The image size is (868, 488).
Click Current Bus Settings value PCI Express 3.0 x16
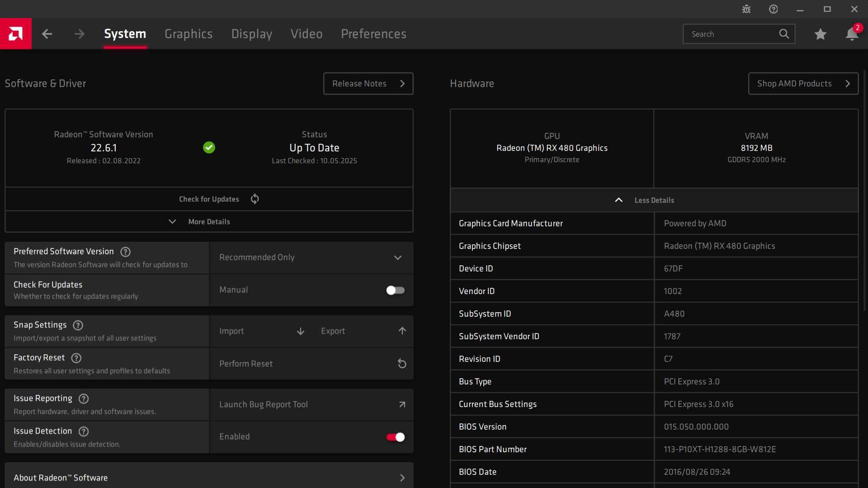click(698, 404)
